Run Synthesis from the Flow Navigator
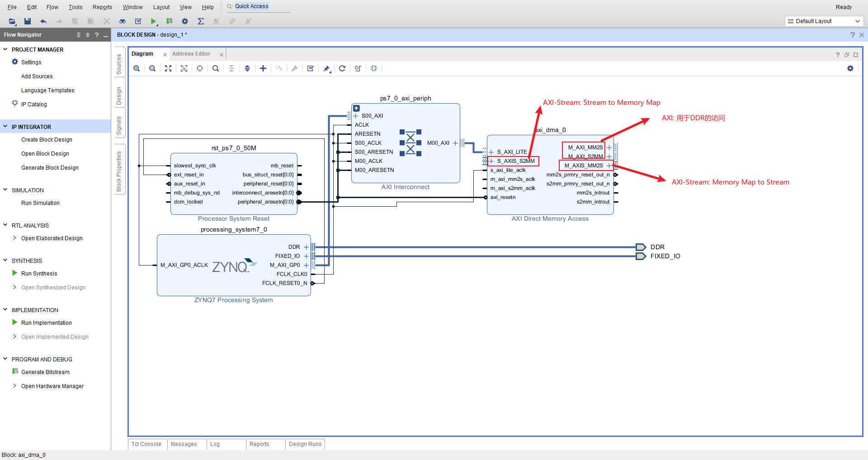The height and width of the screenshot is (460, 868). click(39, 273)
